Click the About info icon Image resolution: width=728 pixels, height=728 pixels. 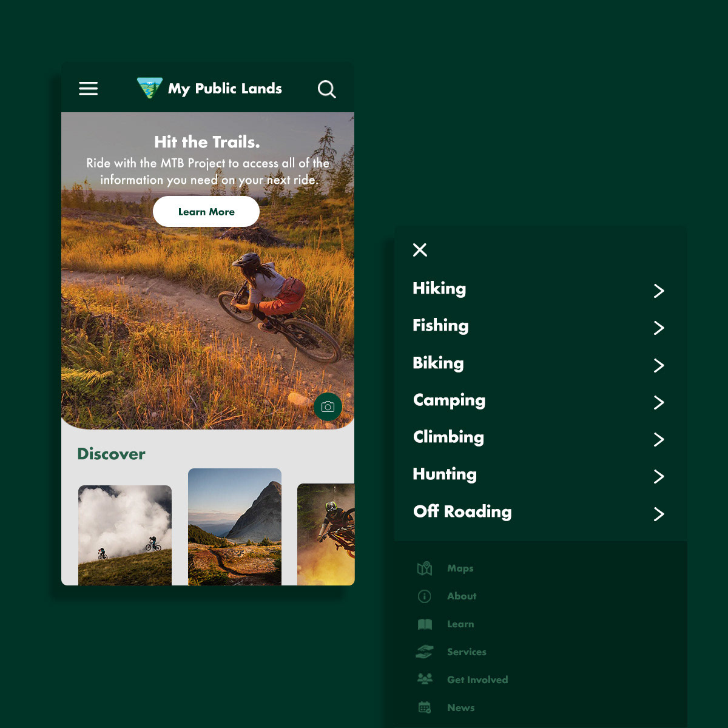425,596
